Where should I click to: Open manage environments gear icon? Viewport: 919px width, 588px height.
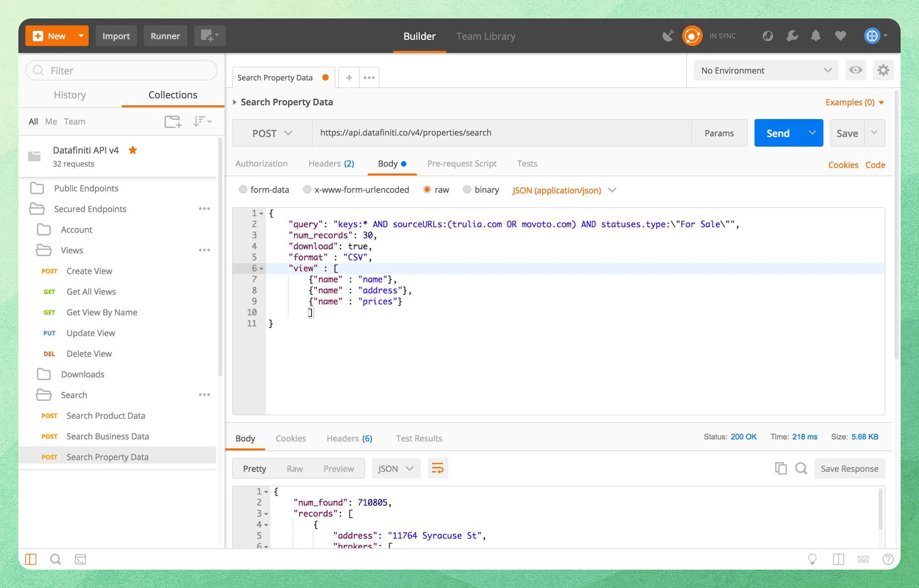(883, 70)
